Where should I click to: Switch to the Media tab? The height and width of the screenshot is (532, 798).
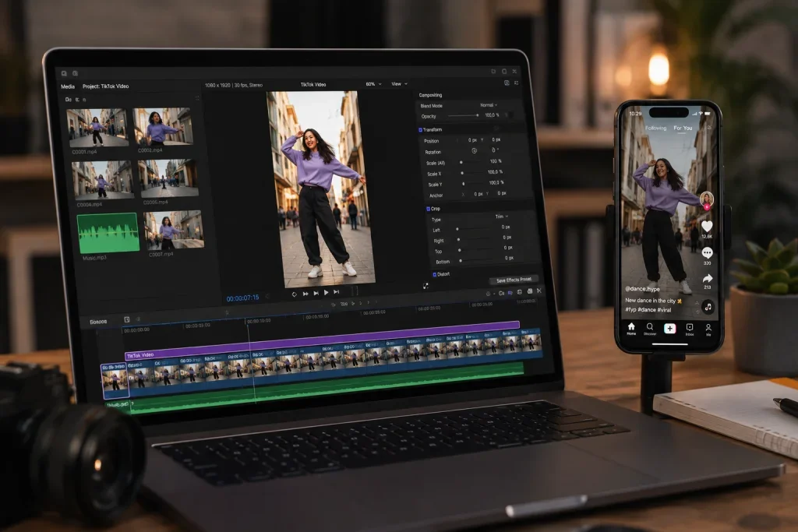(68, 86)
